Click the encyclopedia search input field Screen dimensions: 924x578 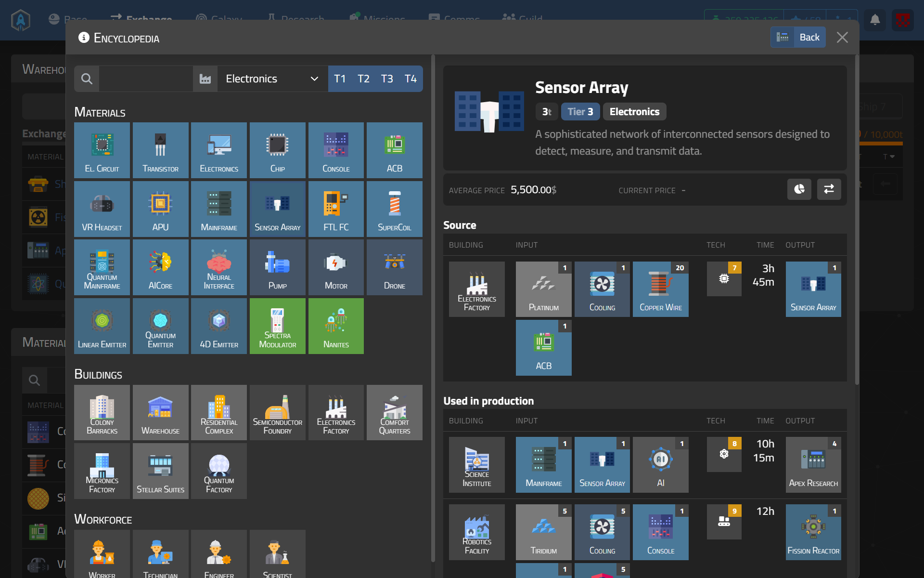point(146,79)
